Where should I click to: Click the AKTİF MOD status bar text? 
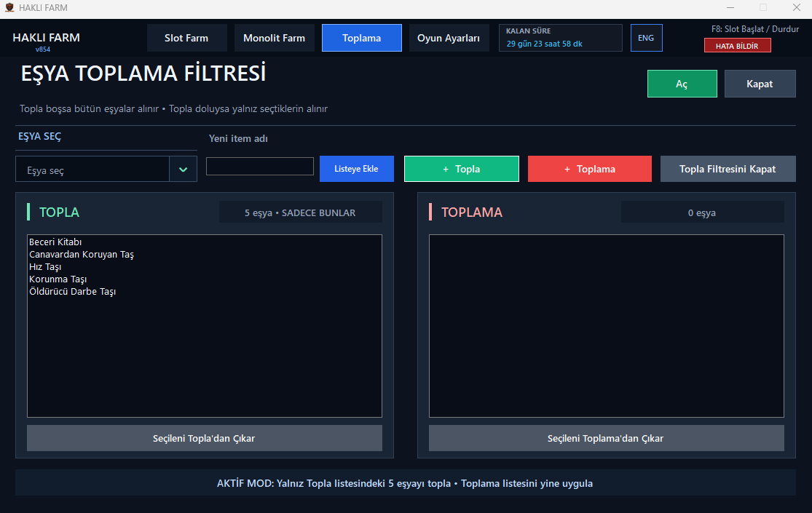(406, 483)
